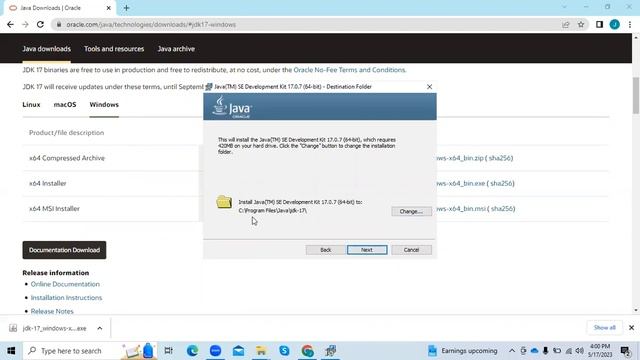Open the Online Documentation link
This screenshot has width=640, height=360.
65,284
